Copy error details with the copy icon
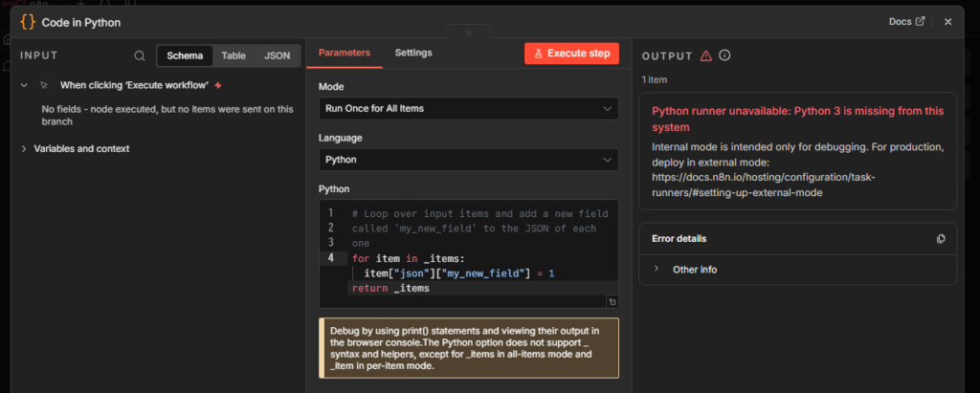This screenshot has height=393, width=980. click(x=941, y=239)
